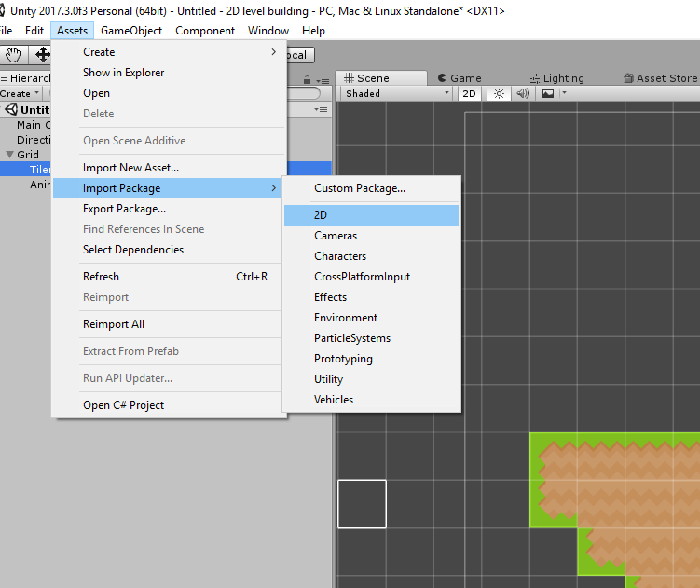
Task: Choose Show in Explorer
Action: click(x=169, y=73)
